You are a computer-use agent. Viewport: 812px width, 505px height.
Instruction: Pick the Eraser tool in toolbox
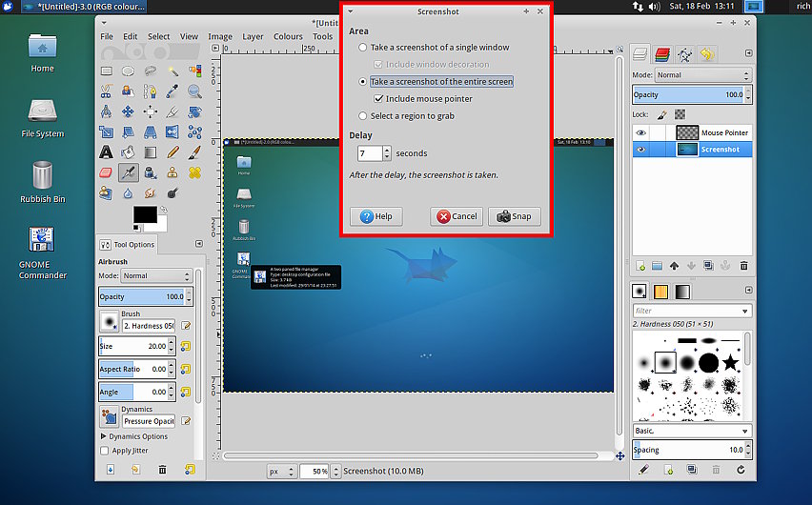point(106,172)
